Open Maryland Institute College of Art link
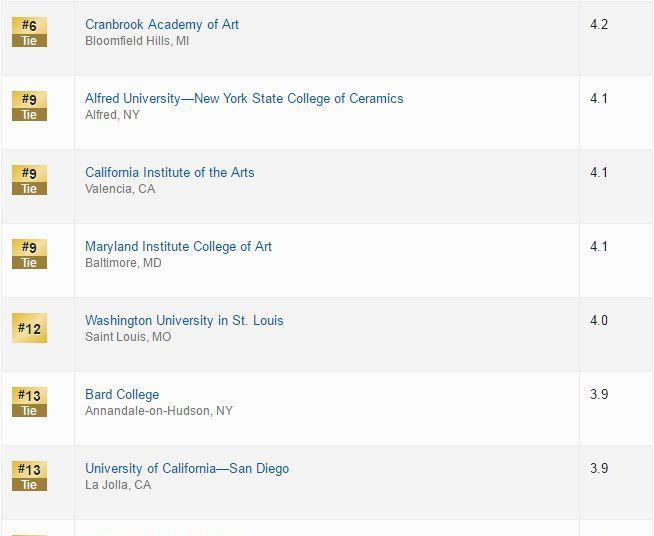 click(x=178, y=246)
